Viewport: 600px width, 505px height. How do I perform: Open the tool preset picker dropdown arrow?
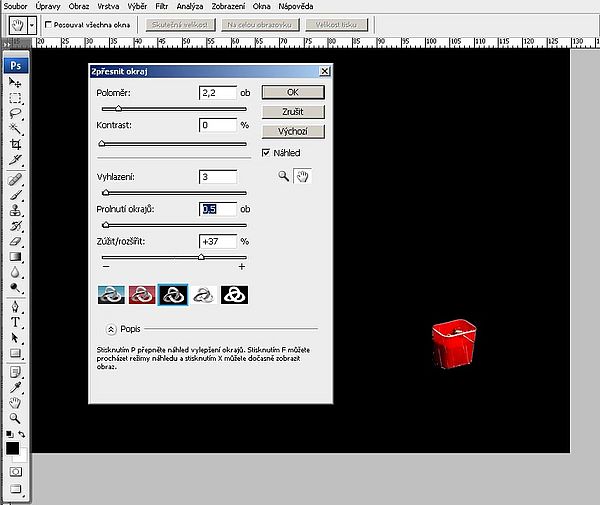[x=32, y=23]
